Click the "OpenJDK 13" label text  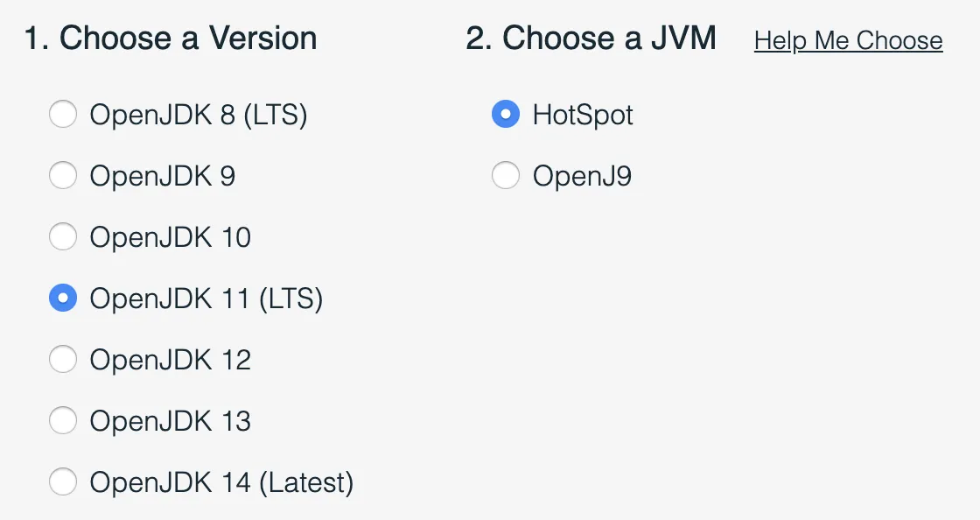171,421
